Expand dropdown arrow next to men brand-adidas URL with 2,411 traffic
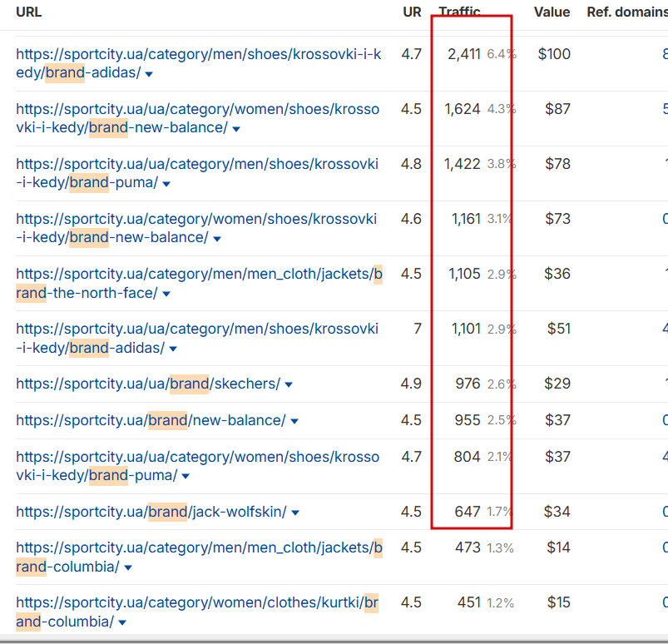Screen dimensions: 668x644 (149, 74)
